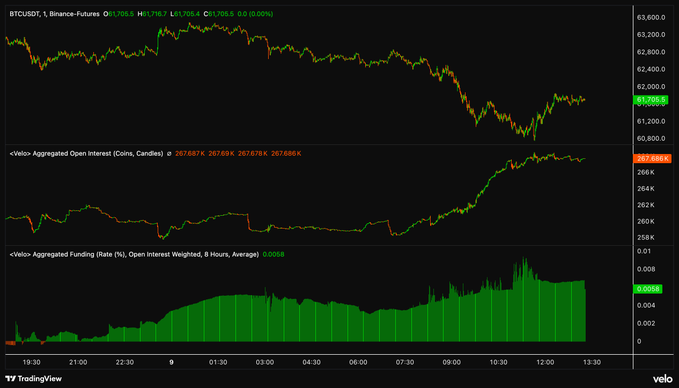Click the 61,200.0 price axis label
Screen dimensions: 679x388
[651, 121]
